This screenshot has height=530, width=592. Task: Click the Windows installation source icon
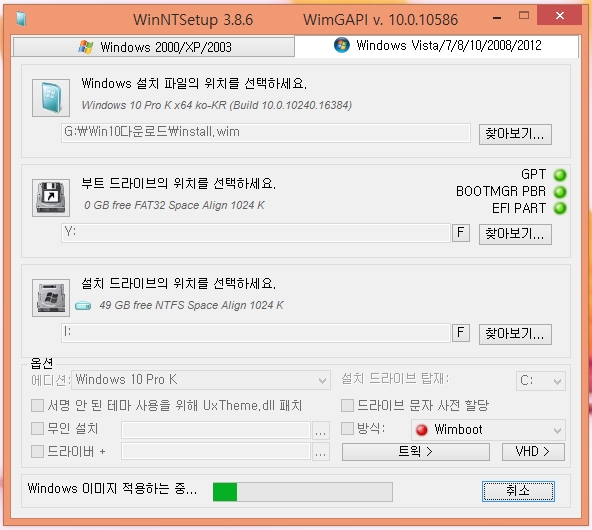click(x=51, y=97)
